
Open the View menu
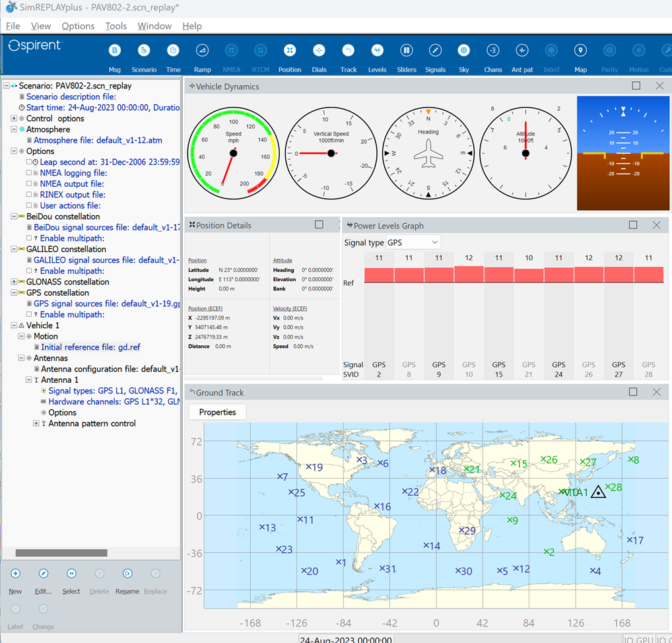(x=41, y=26)
